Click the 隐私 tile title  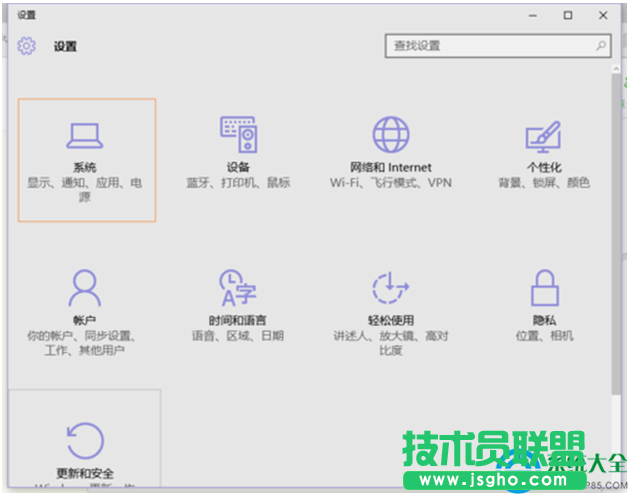pyautogui.click(x=544, y=320)
